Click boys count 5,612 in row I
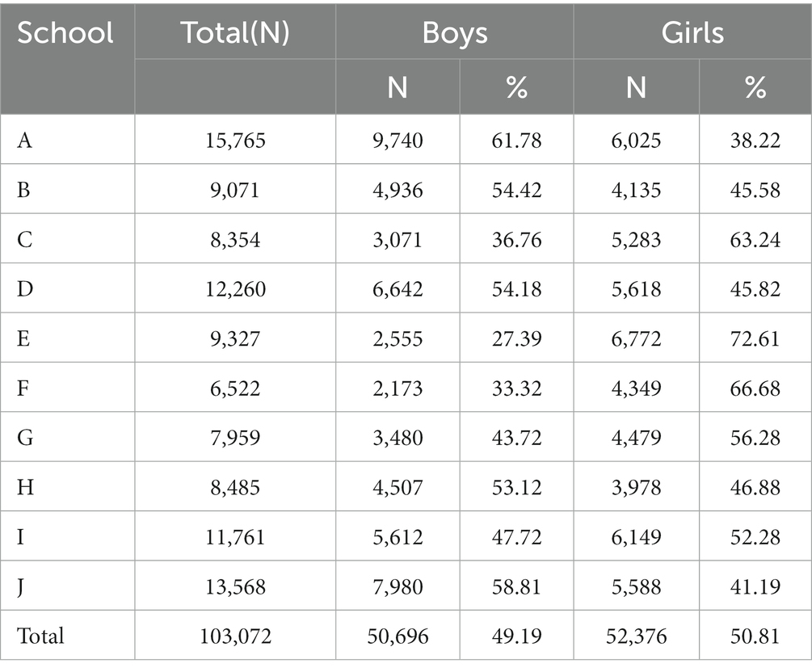The width and height of the screenshot is (812, 672). click(398, 537)
